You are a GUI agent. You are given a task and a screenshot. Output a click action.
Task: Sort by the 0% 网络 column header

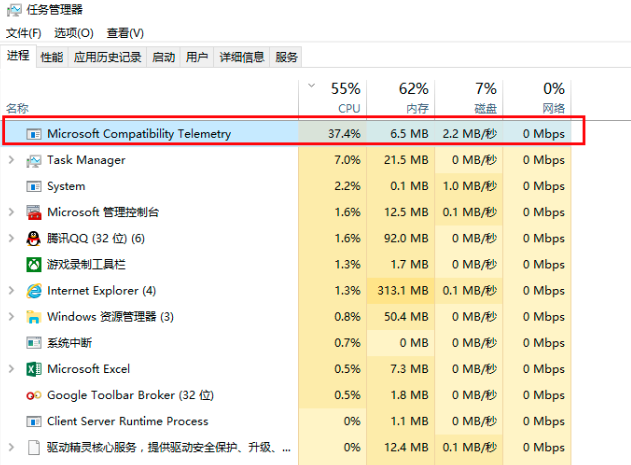[x=537, y=99]
